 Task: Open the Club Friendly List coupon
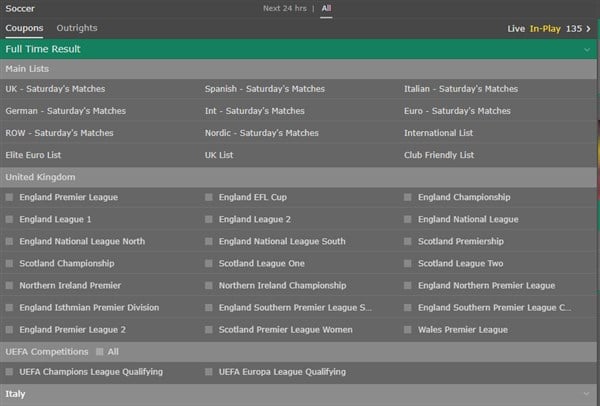click(x=439, y=155)
